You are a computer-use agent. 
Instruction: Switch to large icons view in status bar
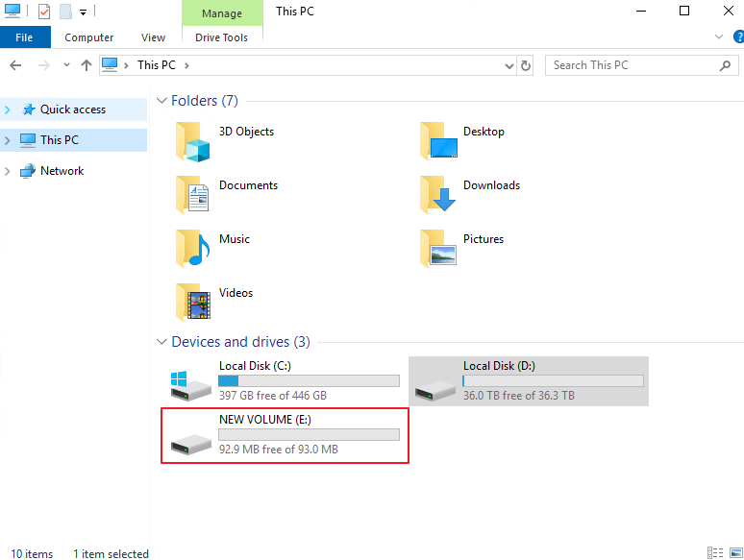[x=736, y=553]
